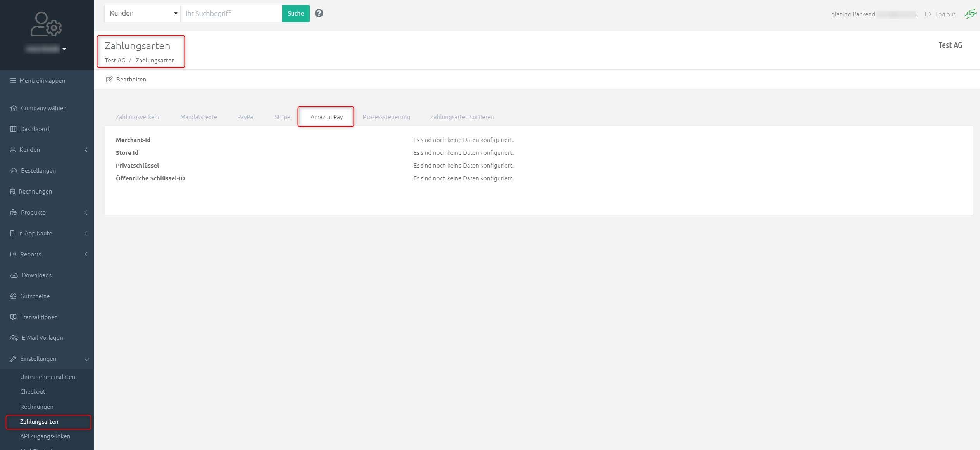The width and height of the screenshot is (980, 450).
Task: Click the Reports bar chart icon
Action: point(14,254)
